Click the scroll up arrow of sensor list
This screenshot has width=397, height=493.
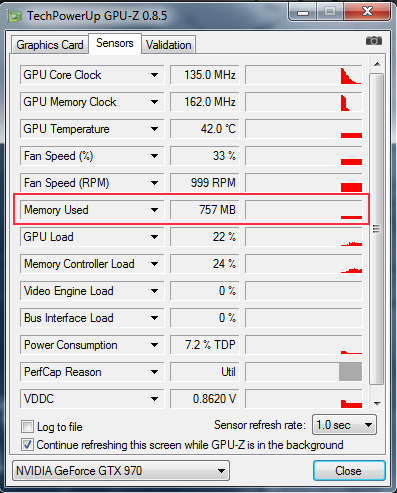point(377,64)
